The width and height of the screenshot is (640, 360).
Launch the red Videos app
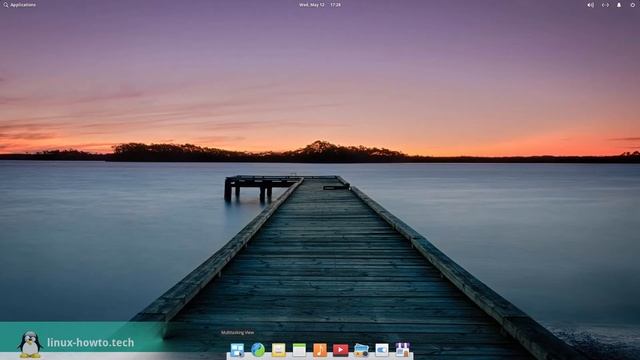click(340, 350)
